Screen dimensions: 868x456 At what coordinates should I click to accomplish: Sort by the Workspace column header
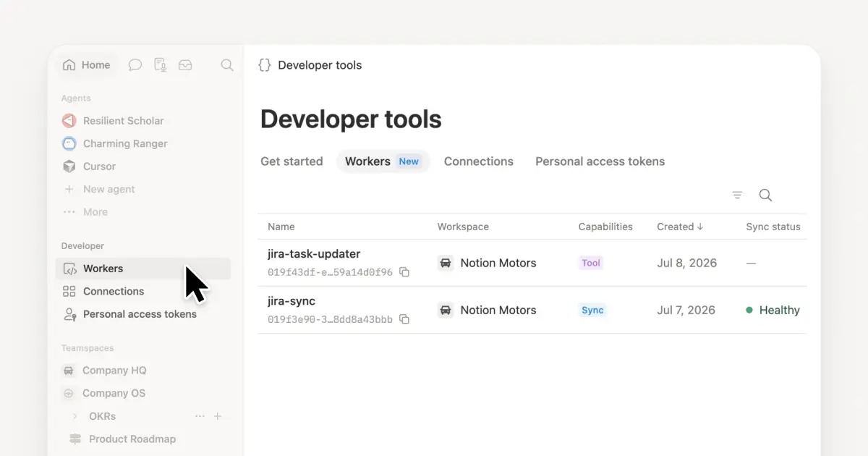(x=463, y=227)
